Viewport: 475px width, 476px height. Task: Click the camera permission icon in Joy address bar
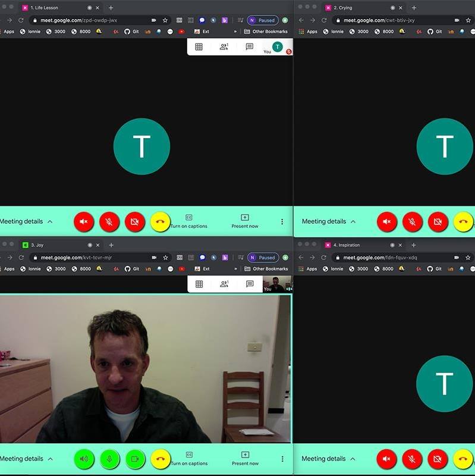(154, 258)
